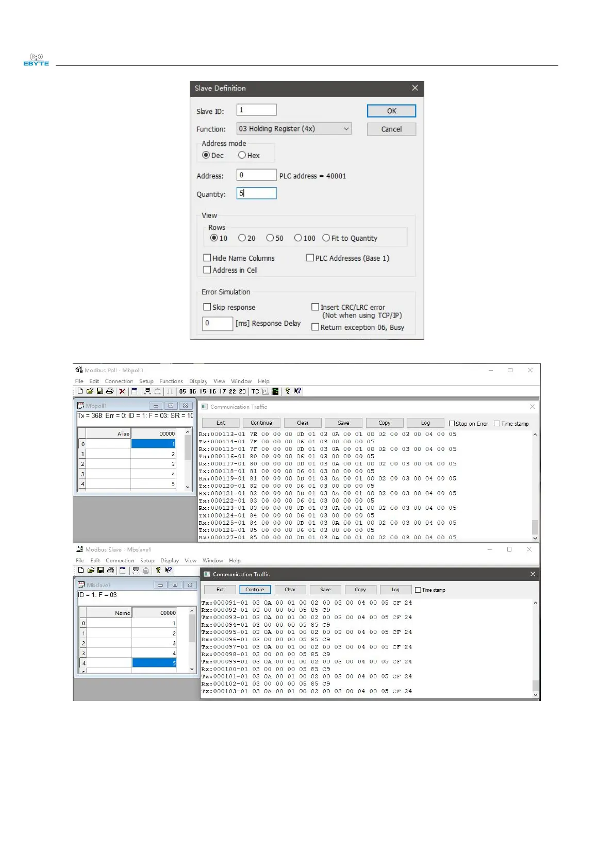Click the Quantity input field
614x868 pixels.
tap(256, 193)
